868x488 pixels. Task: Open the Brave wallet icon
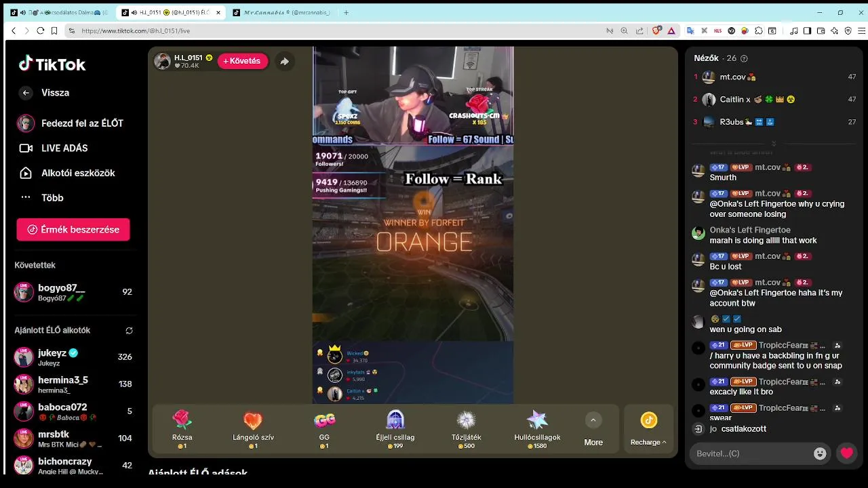coord(821,30)
